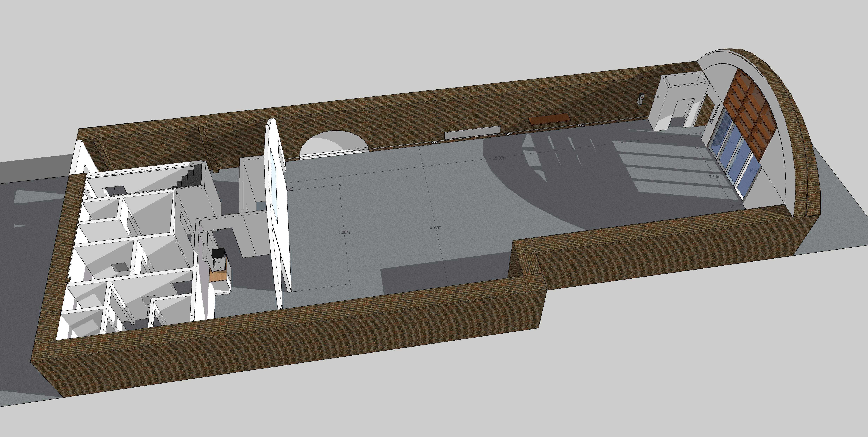The height and width of the screenshot is (437, 868).
Task: Click the 18.07m length dimension label
Action: pyautogui.click(x=499, y=158)
